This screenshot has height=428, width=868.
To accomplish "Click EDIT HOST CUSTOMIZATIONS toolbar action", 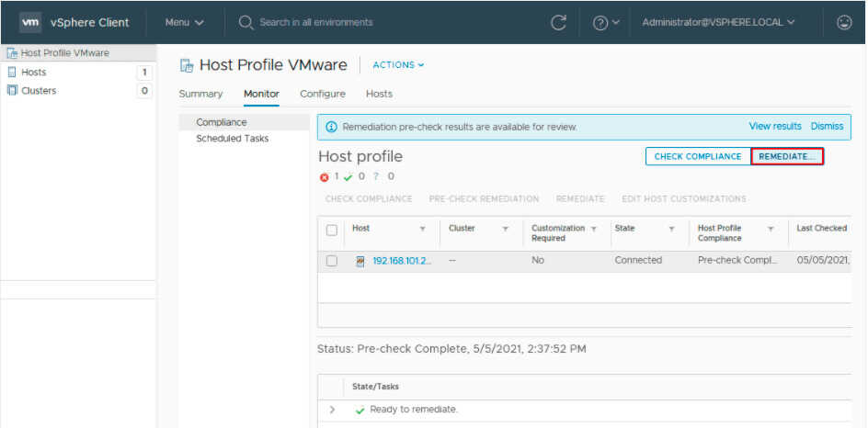I will click(684, 198).
